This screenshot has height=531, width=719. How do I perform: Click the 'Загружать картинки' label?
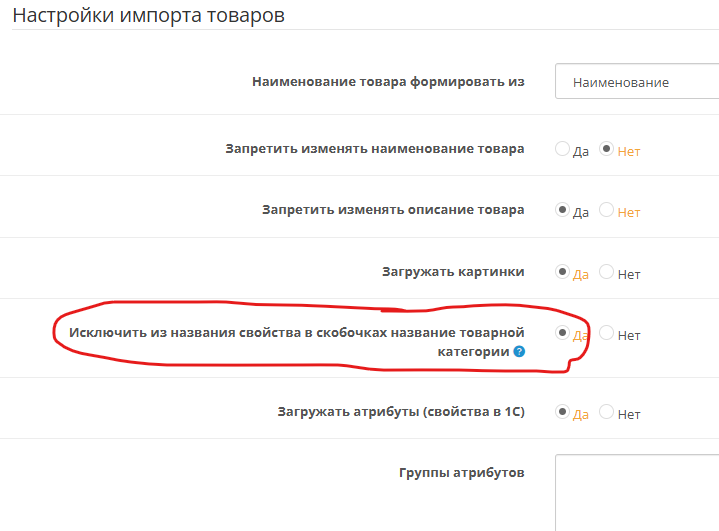(453, 272)
